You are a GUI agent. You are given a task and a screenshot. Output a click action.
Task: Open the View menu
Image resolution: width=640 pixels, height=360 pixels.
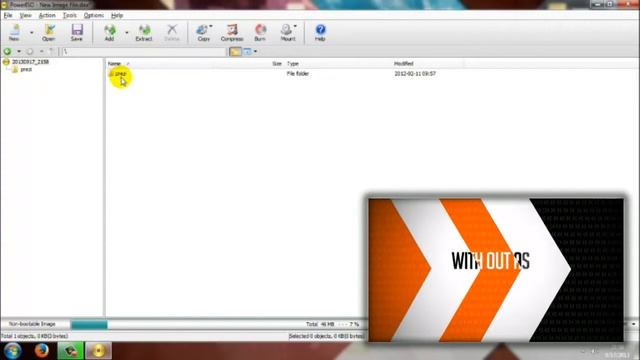25,16
